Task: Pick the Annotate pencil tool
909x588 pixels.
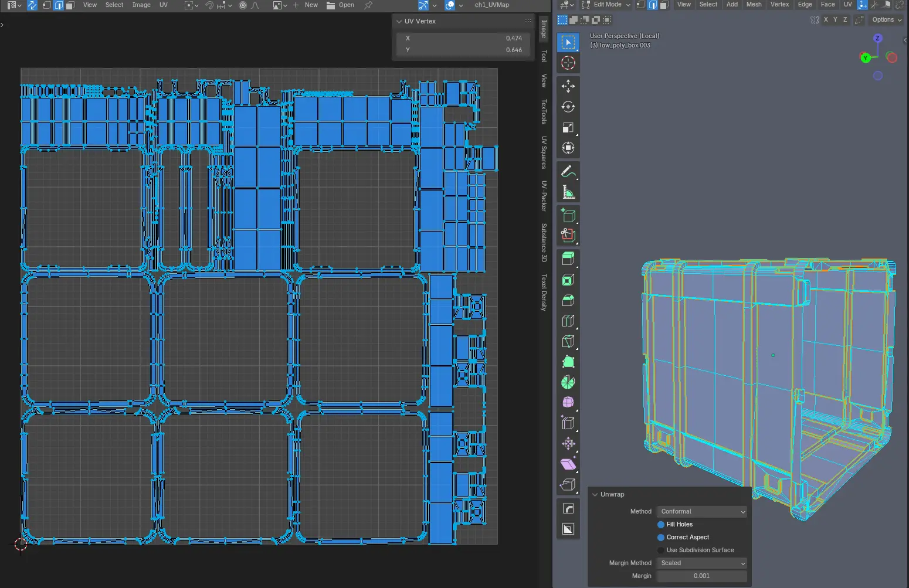Action: pos(568,172)
